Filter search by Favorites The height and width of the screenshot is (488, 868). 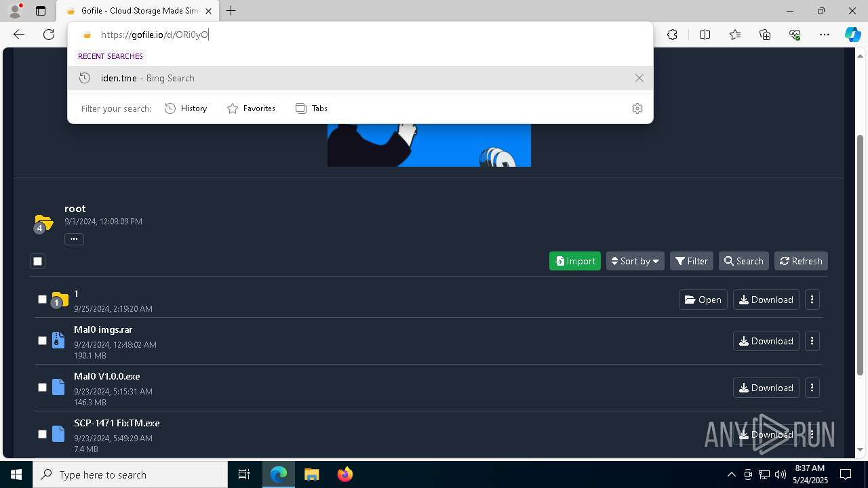pos(251,108)
